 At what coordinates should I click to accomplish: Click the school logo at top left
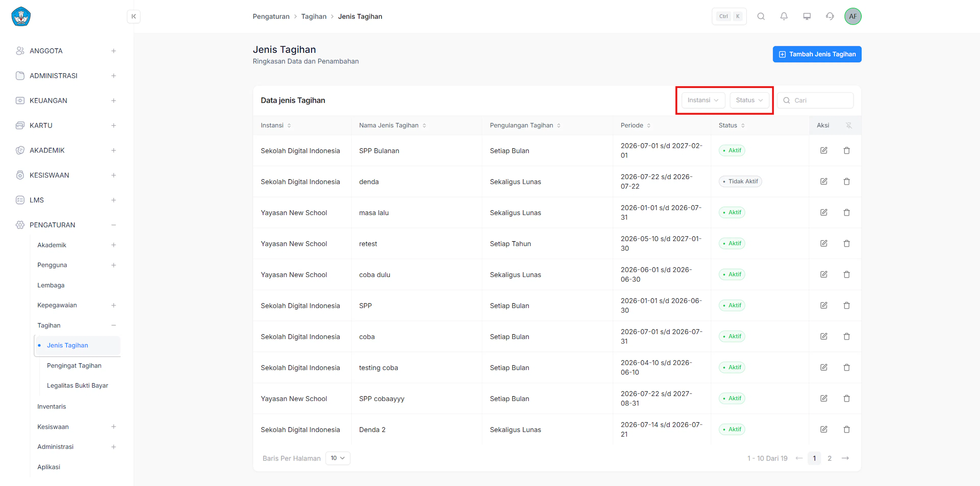[21, 16]
